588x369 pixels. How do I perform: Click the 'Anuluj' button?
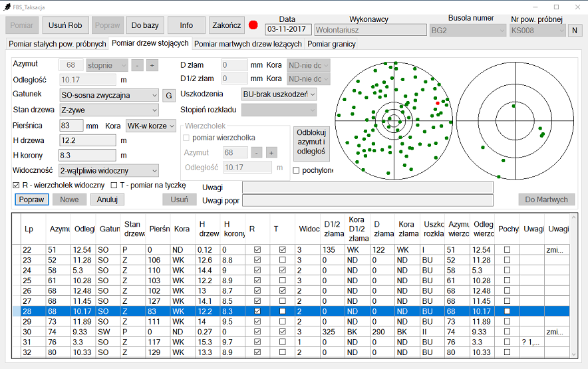coord(107,199)
